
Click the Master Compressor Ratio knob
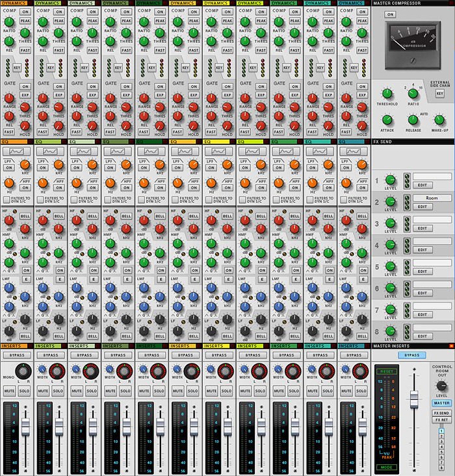pyautogui.click(x=413, y=93)
